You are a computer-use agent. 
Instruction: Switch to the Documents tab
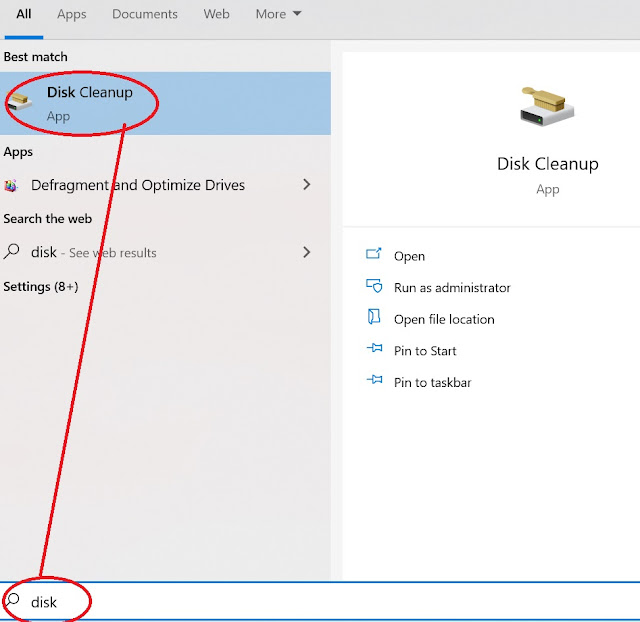click(145, 14)
